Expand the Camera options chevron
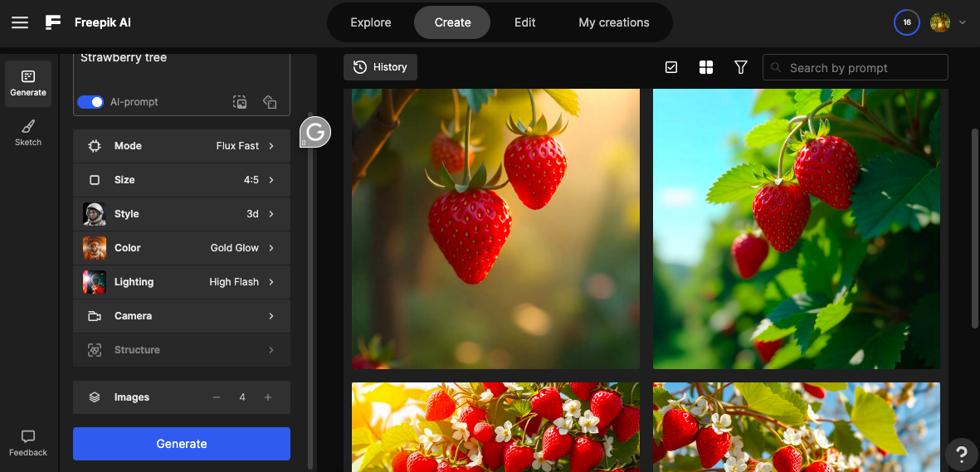Image resolution: width=980 pixels, height=472 pixels. [271, 316]
